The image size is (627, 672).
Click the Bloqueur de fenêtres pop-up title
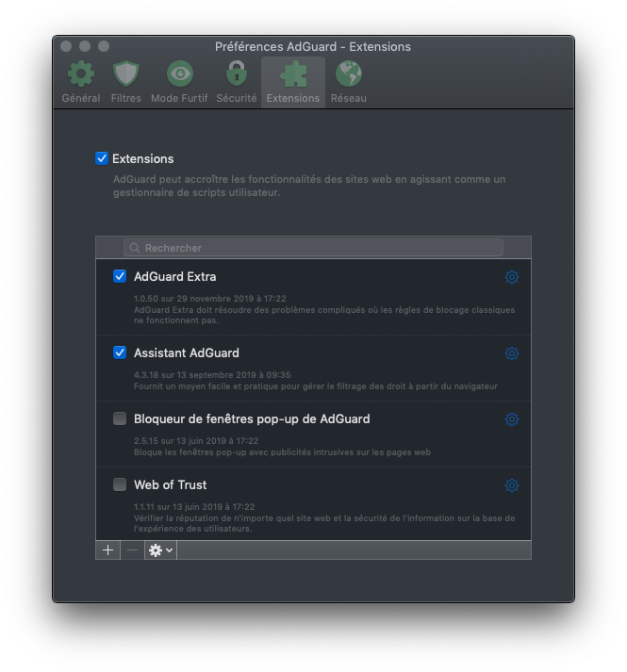pyautogui.click(x=252, y=418)
